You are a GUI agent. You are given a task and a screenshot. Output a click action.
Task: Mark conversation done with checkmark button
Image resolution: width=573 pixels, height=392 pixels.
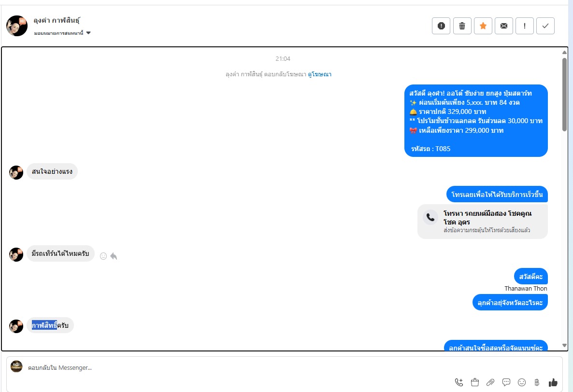coord(545,26)
